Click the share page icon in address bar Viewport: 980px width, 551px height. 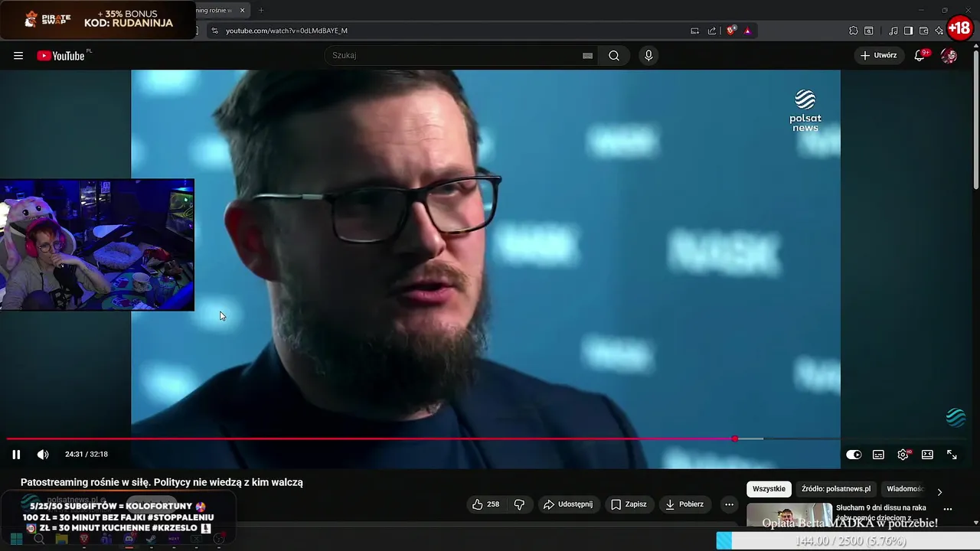712,31
